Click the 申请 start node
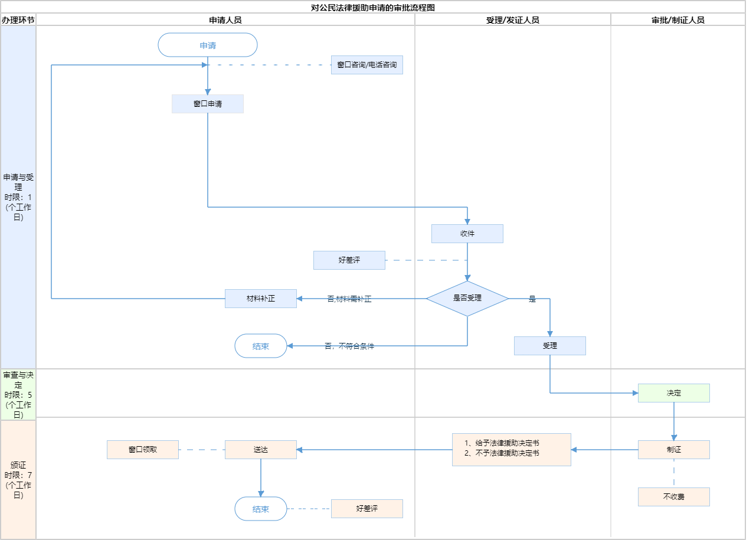 point(208,45)
